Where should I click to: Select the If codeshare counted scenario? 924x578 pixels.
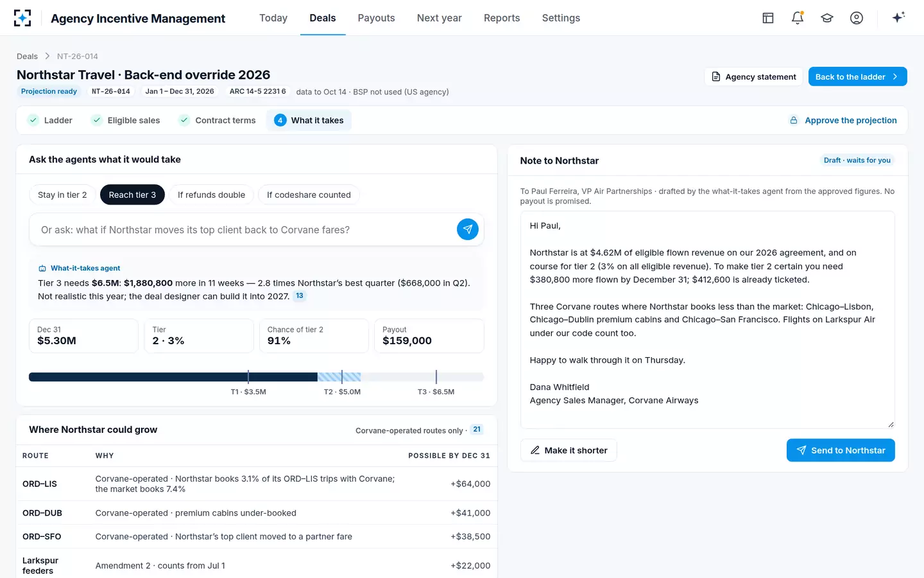[x=309, y=195]
